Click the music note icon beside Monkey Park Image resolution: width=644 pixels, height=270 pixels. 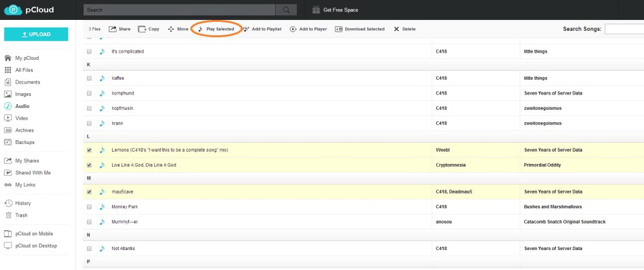(102, 207)
